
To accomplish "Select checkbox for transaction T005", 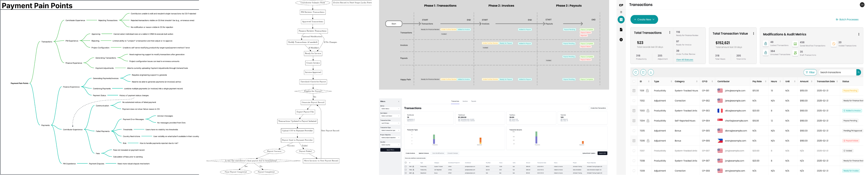I will click(x=634, y=131).
